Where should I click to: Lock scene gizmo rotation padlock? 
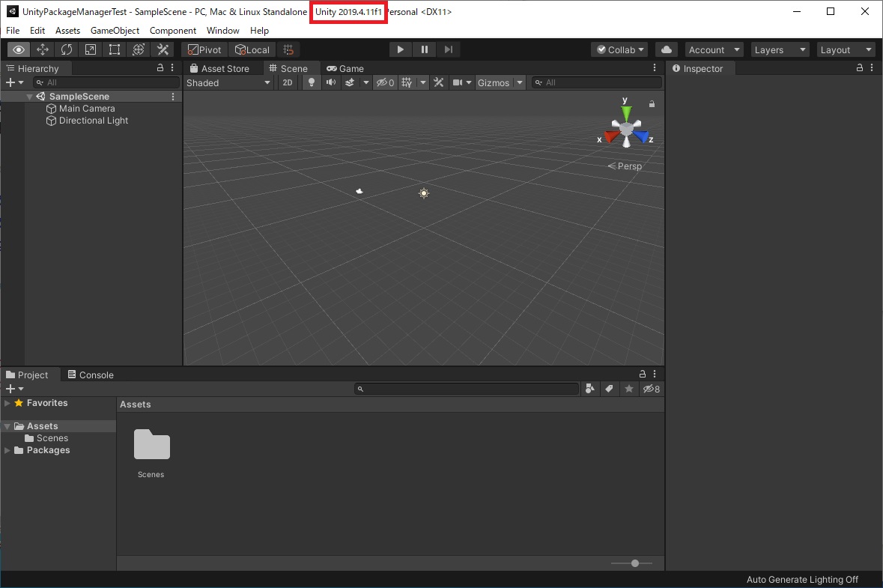652,104
